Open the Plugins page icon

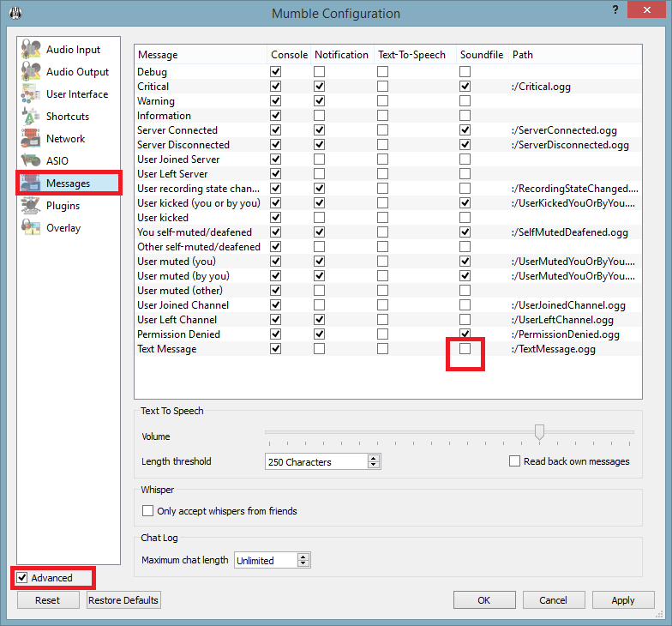pyautogui.click(x=31, y=205)
